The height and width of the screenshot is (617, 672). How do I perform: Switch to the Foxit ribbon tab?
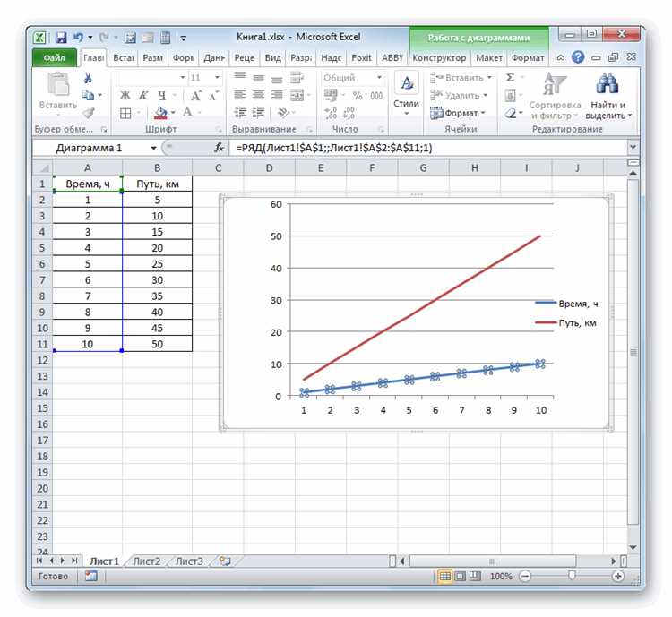click(x=362, y=58)
